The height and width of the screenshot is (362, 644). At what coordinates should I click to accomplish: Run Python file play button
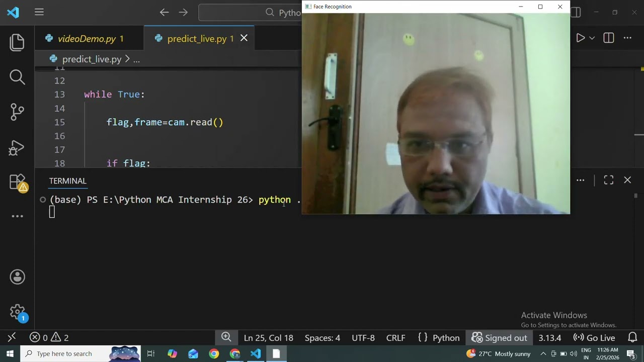pos(580,38)
